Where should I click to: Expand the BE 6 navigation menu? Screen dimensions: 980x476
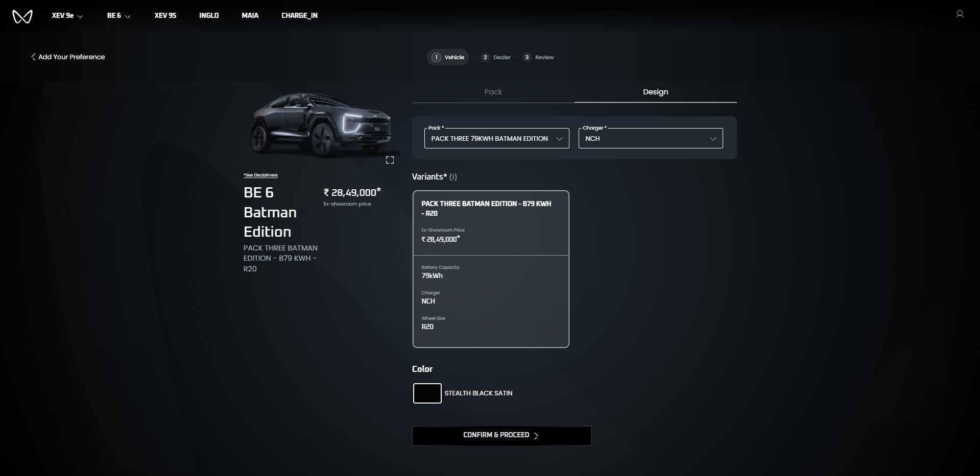point(118,16)
